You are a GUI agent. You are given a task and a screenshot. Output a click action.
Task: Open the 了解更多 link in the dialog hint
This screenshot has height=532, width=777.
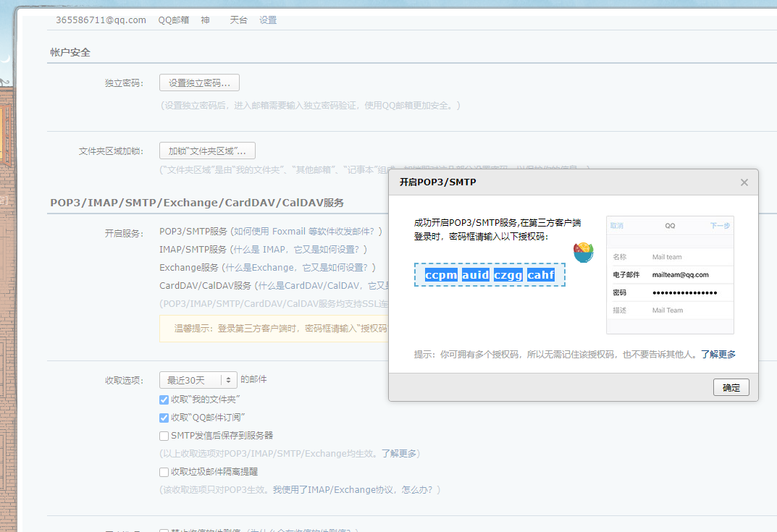click(718, 354)
